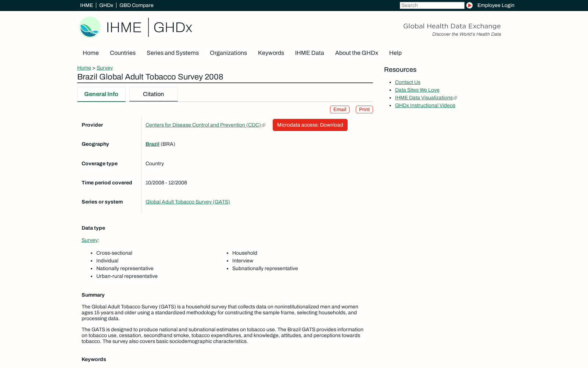The image size is (588, 368).
Task: Click the red search submit arrow icon
Action: pyautogui.click(x=469, y=6)
